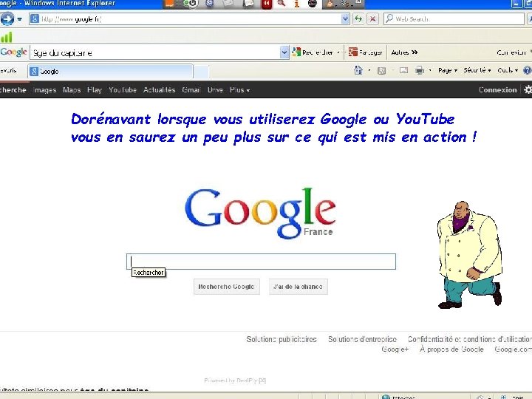Click the Google Toolbar search field
Image resolution: width=532 pixels, height=399 pixels.
tap(155, 52)
